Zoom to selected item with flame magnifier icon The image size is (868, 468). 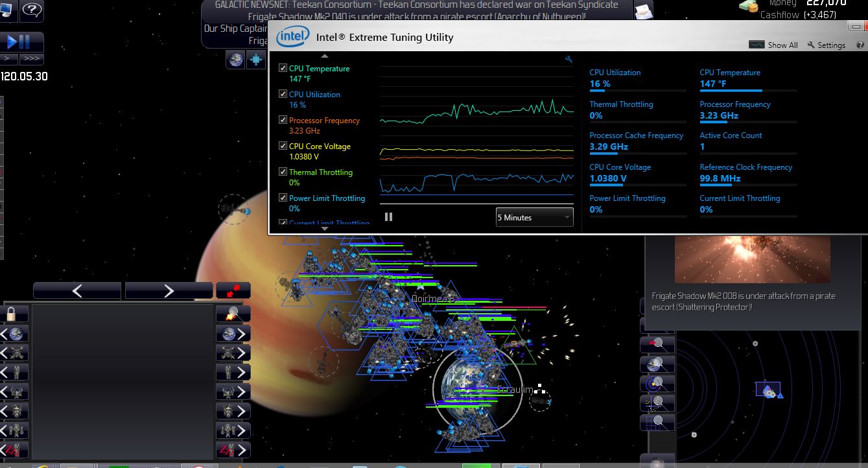pos(233,315)
